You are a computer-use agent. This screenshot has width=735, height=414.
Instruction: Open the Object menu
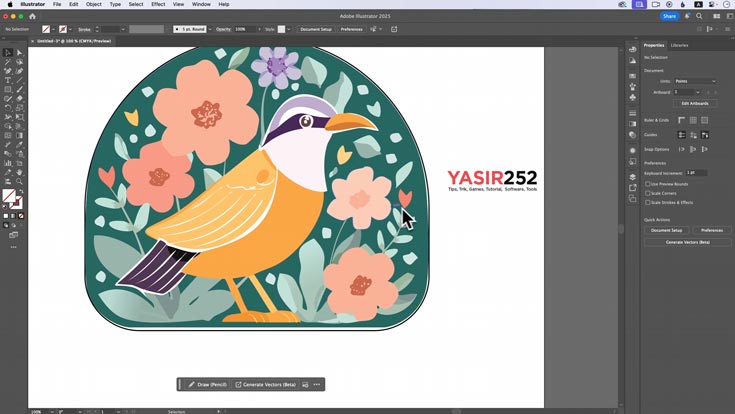click(x=93, y=4)
